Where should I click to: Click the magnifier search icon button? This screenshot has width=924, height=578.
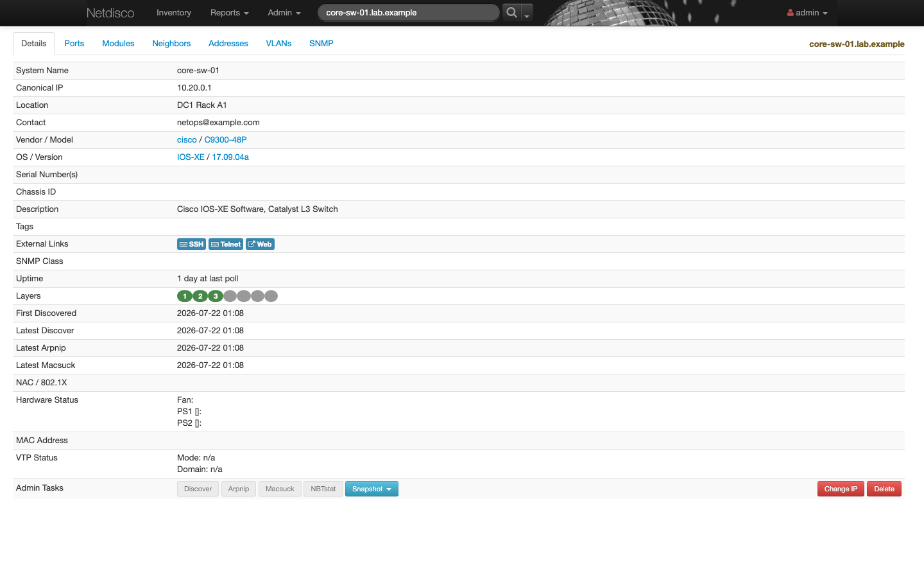511,12
